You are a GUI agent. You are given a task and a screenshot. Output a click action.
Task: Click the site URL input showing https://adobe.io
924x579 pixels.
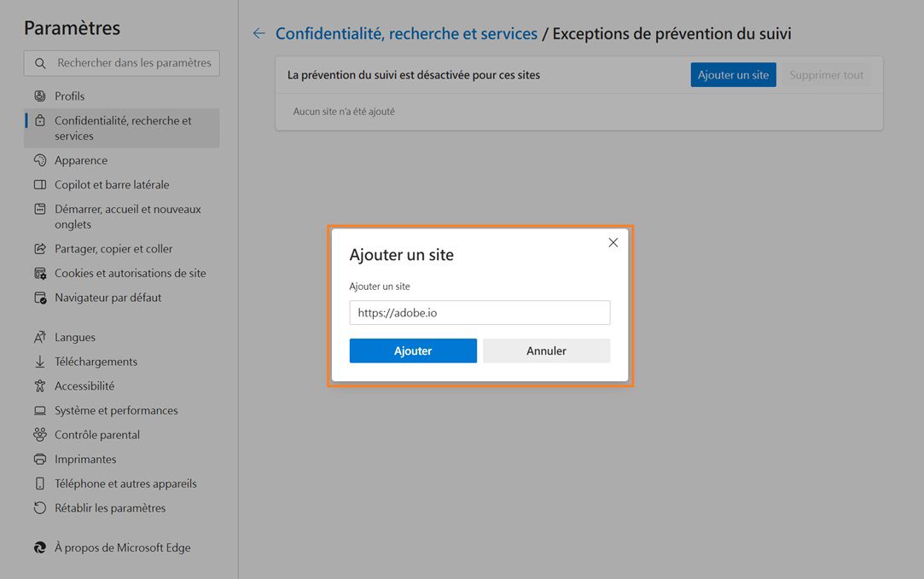click(x=479, y=312)
